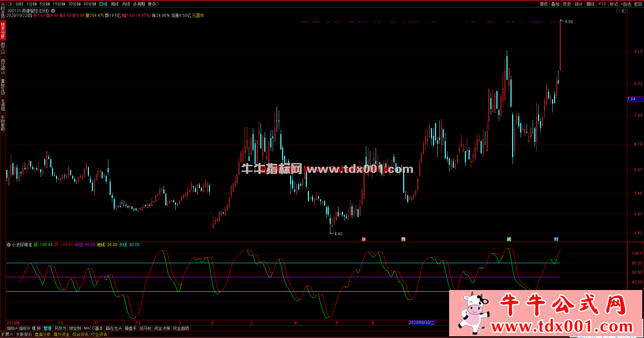Click 绑定到 bind option
This screenshot has width=644, height=338.
(x=75, y=328)
